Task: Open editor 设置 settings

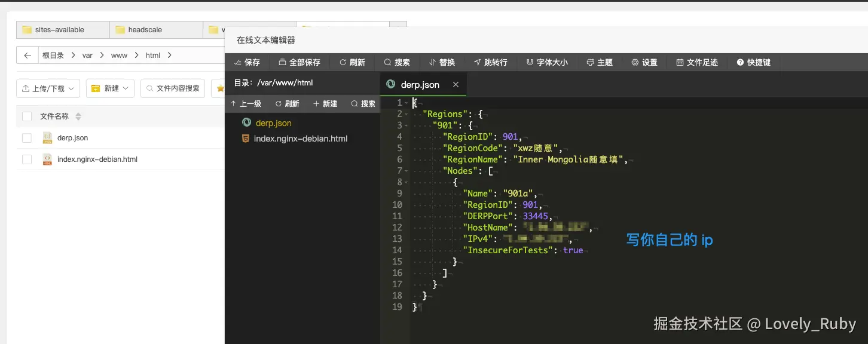Action: pyautogui.click(x=644, y=62)
